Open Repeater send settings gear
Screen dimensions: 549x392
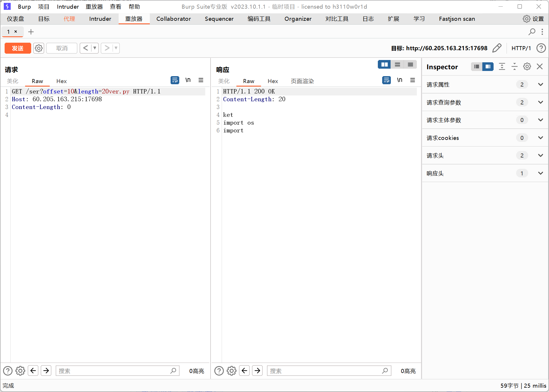point(39,48)
